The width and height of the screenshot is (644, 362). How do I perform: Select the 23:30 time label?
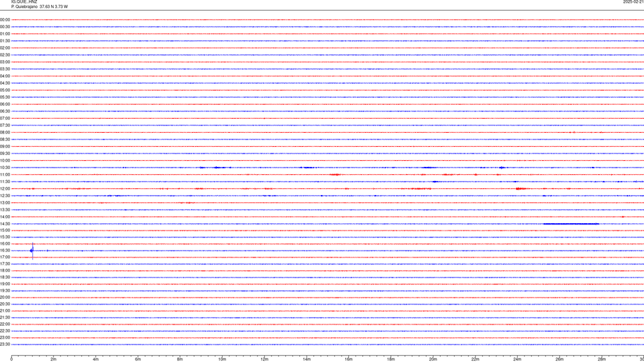(5, 345)
